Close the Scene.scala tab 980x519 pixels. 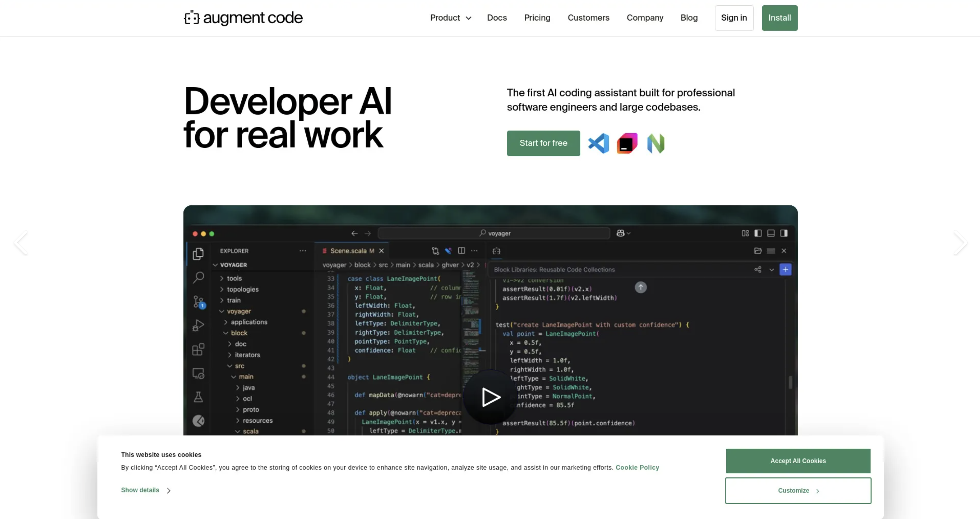tap(381, 251)
